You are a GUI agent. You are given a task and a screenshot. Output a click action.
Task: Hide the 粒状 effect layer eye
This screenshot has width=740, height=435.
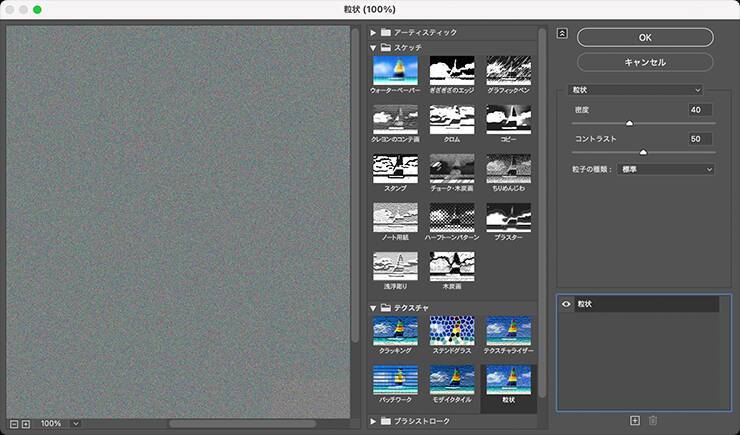click(565, 303)
